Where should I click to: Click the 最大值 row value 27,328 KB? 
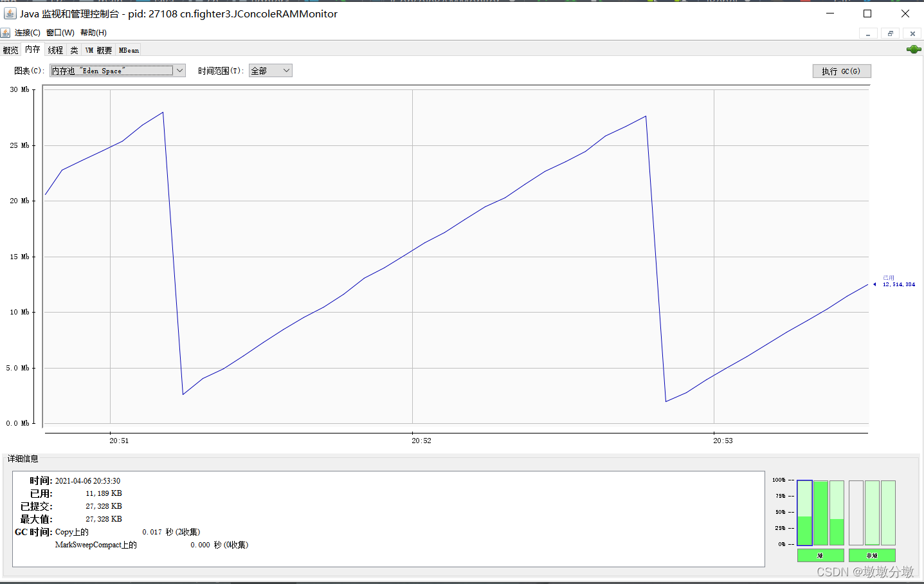coord(104,519)
